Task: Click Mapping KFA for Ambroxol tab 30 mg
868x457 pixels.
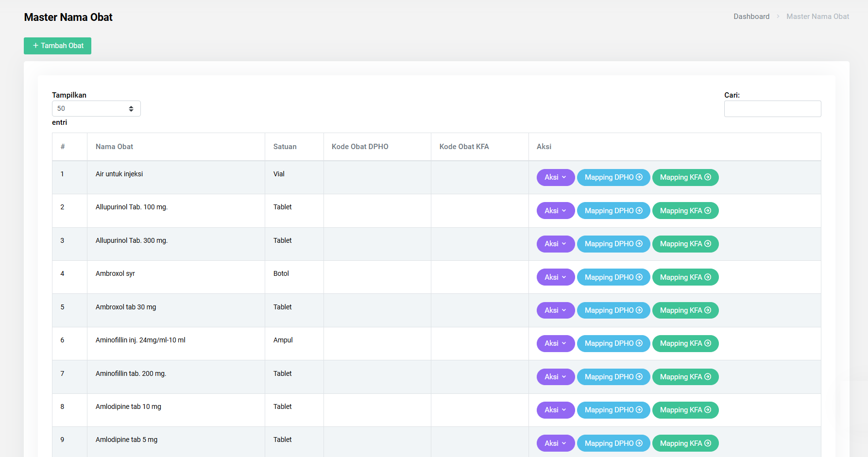Action: point(685,310)
